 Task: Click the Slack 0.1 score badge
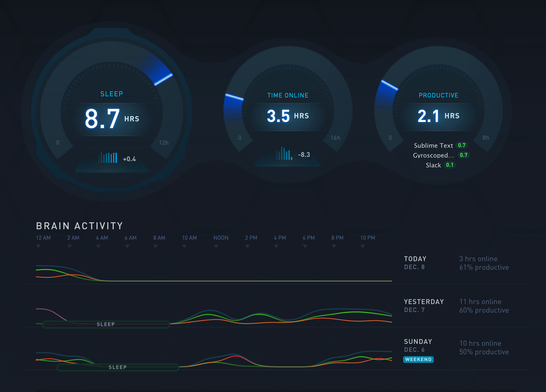(x=450, y=165)
